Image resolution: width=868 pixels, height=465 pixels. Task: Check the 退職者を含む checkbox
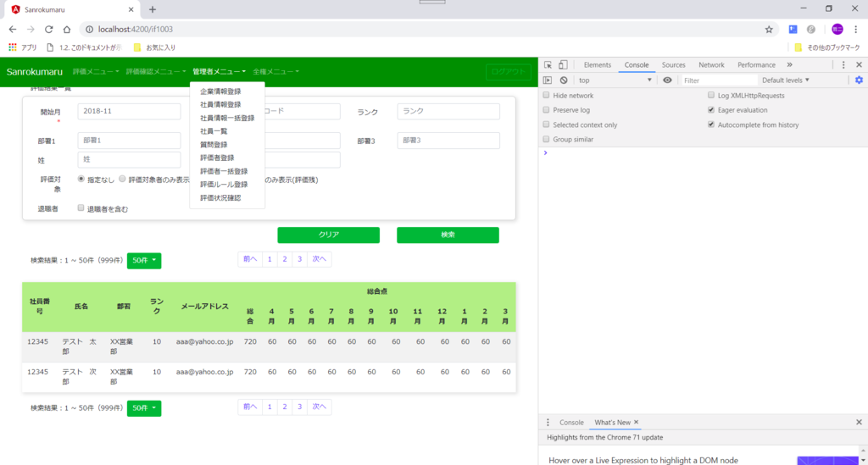pyautogui.click(x=81, y=208)
